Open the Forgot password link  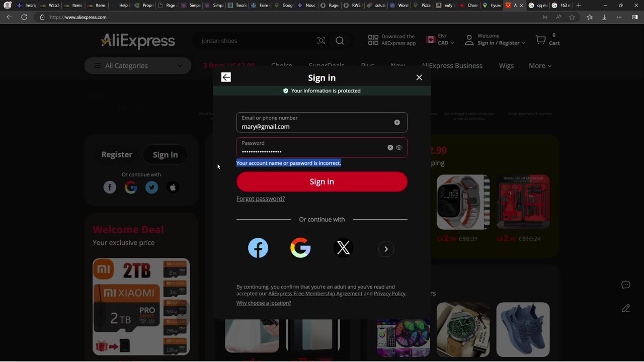click(x=261, y=199)
